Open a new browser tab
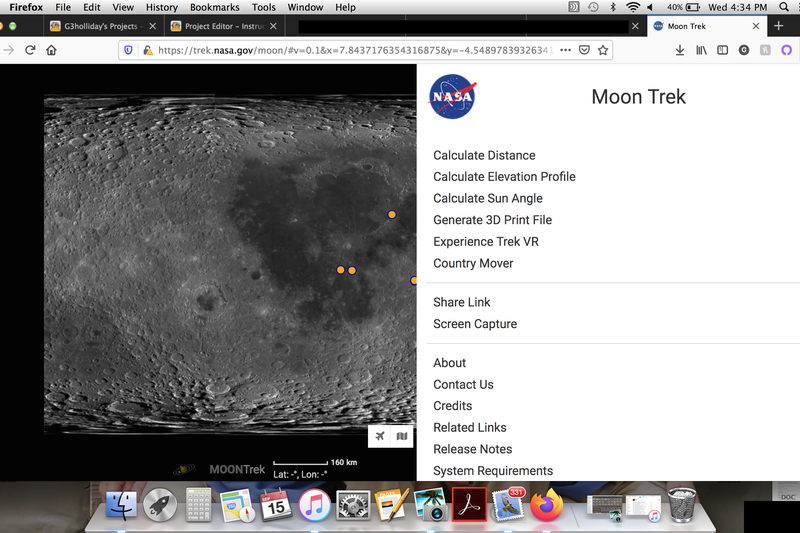The height and width of the screenshot is (533, 800). [x=779, y=26]
